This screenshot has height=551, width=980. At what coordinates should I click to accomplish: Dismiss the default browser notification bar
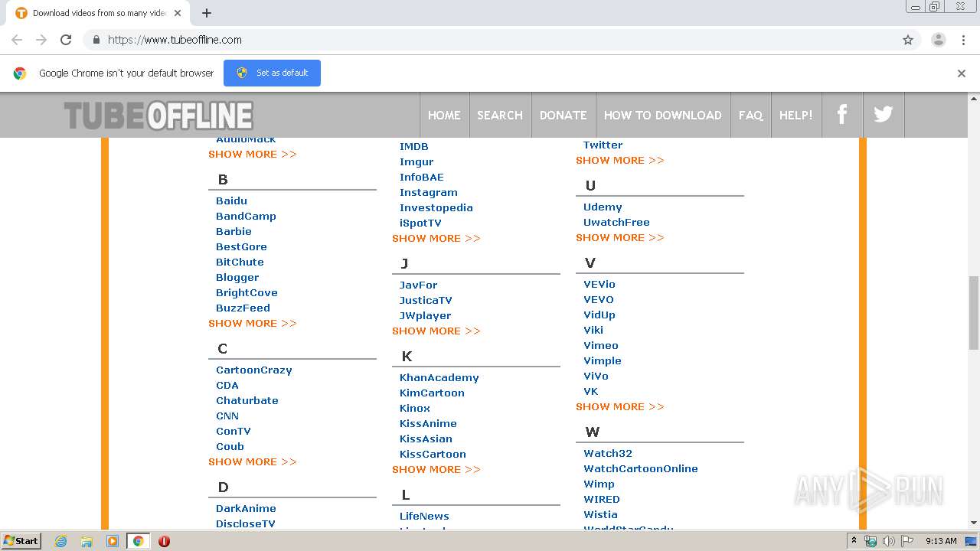point(961,73)
